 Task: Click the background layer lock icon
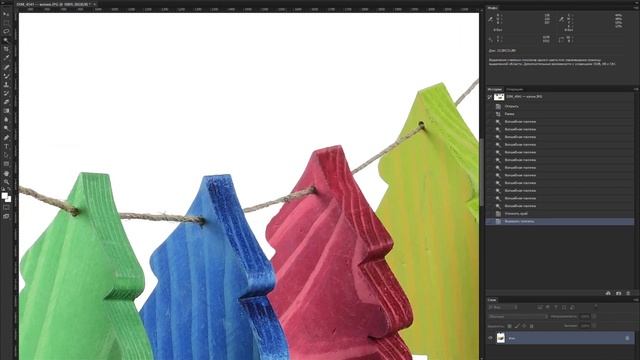pos(627,338)
